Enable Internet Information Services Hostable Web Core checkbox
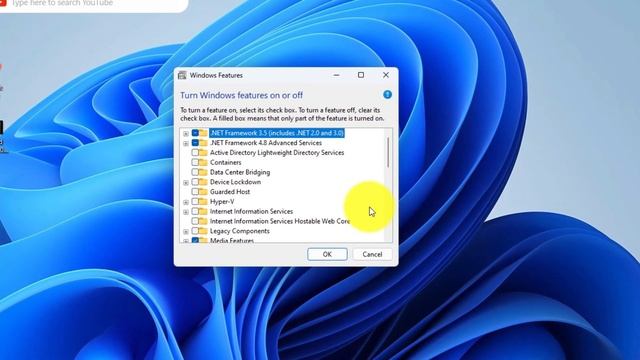 tap(195, 221)
